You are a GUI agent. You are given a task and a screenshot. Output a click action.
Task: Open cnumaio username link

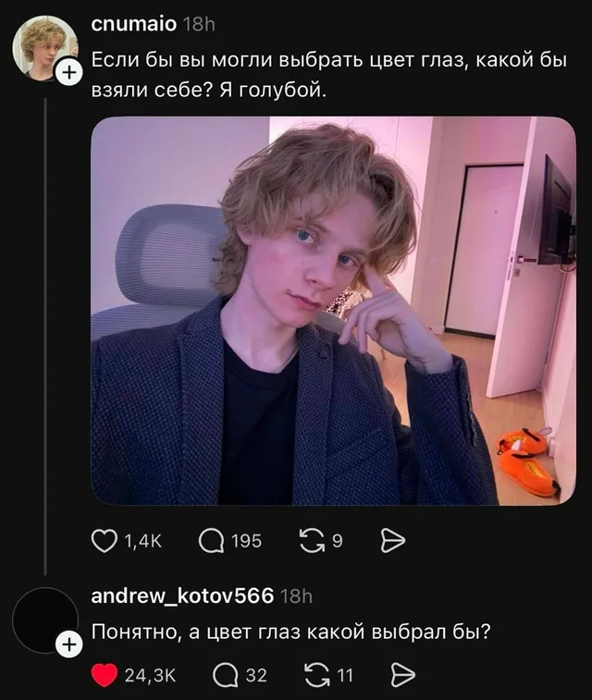coord(134,24)
